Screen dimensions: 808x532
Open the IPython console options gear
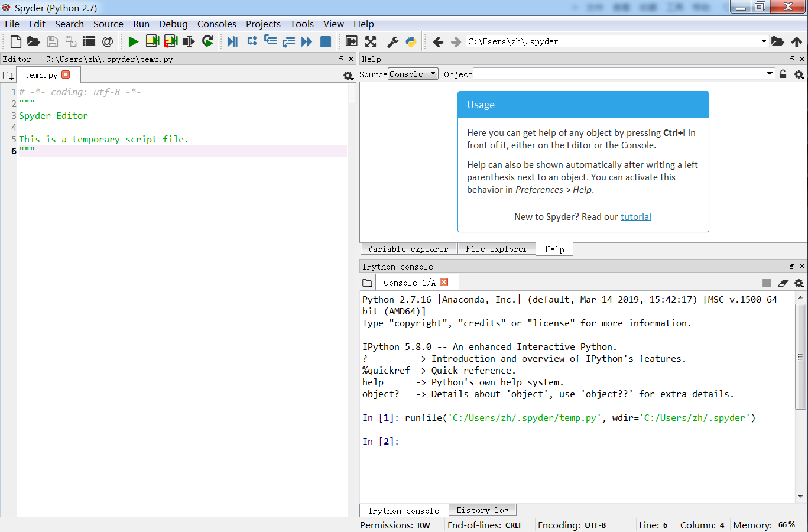click(x=799, y=283)
